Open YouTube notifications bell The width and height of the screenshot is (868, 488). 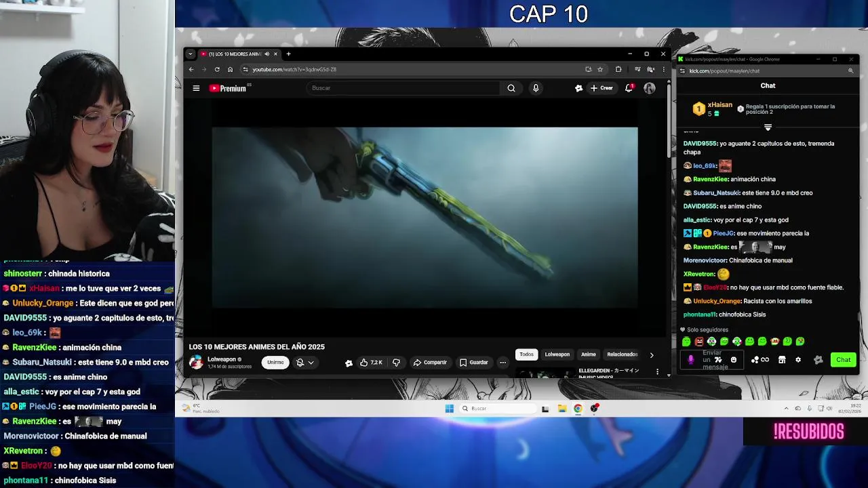[629, 88]
